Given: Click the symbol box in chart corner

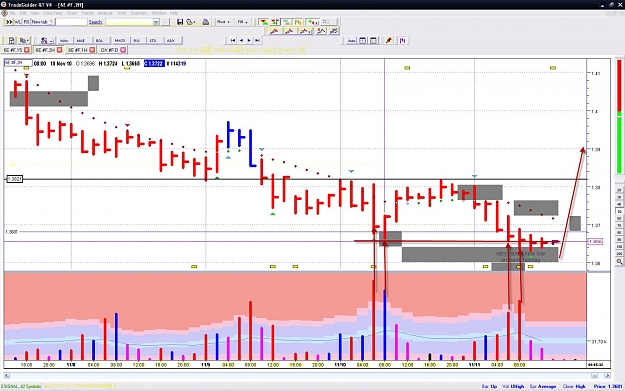Looking at the screenshot, I should click(18, 63).
